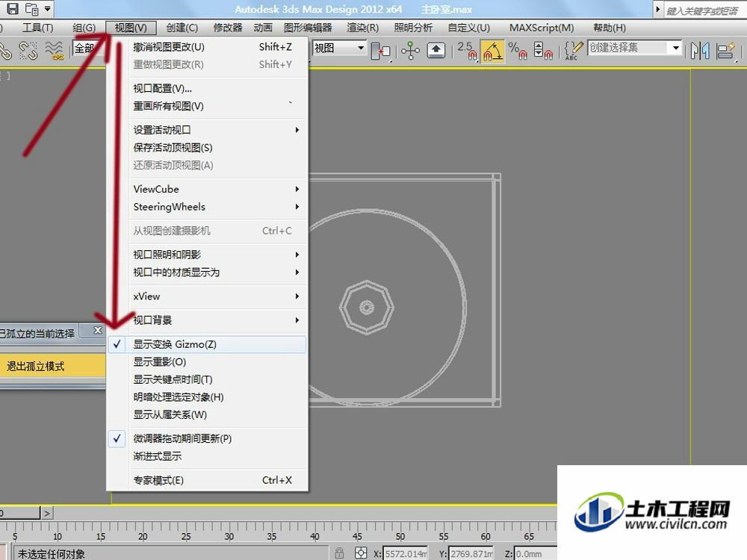Expand the 设置活动视口 submenu

click(207, 130)
